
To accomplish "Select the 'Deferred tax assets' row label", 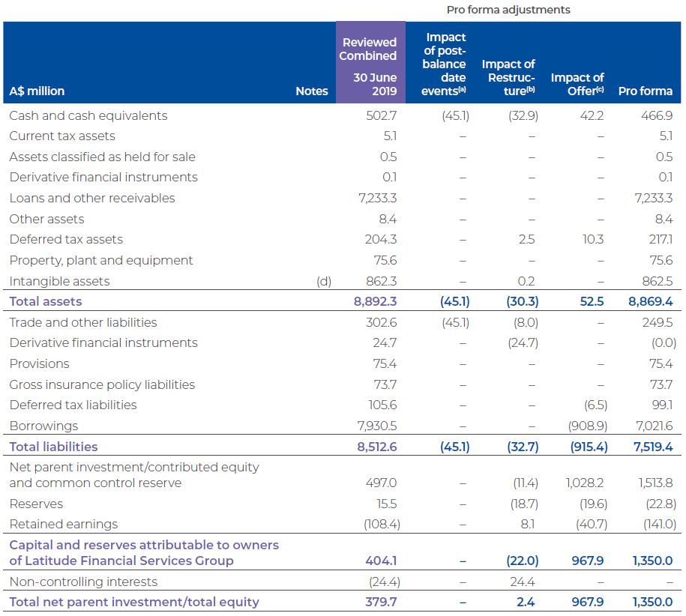I will (x=66, y=239).
